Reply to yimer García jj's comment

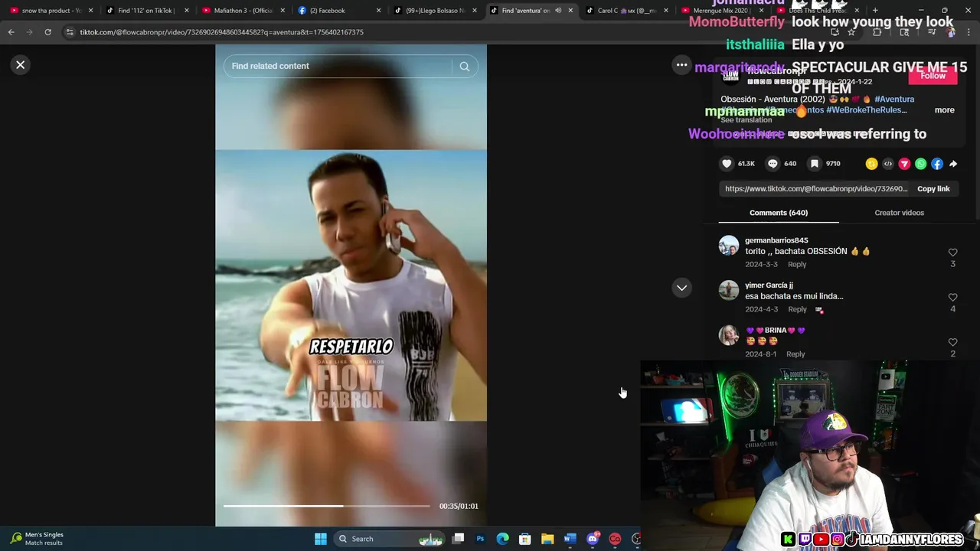pos(797,309)
